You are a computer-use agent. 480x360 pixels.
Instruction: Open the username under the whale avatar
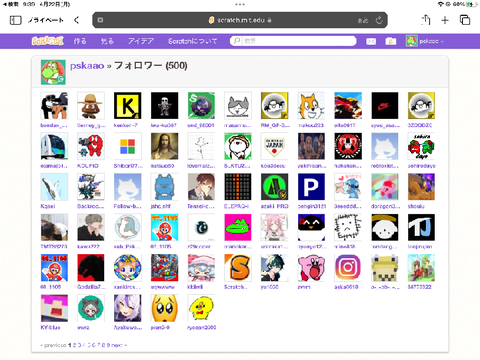tap(48, 206)
